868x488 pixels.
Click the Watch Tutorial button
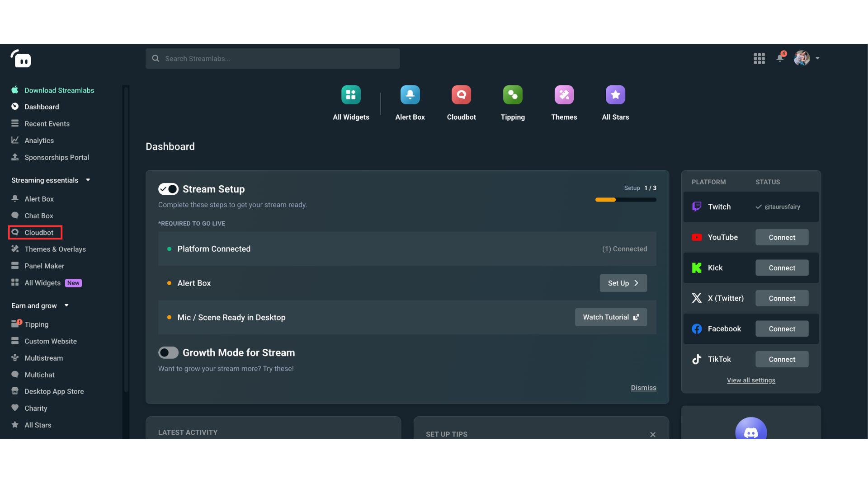pos(611,317)
